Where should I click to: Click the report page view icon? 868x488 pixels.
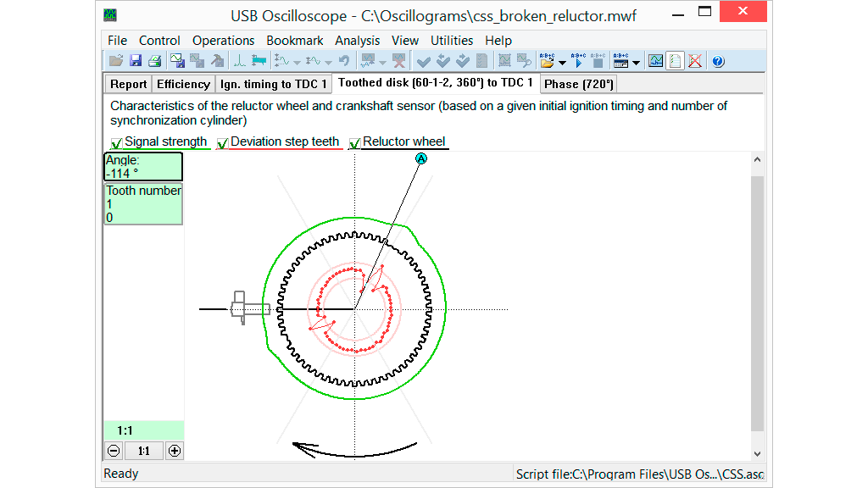[675, 61]
